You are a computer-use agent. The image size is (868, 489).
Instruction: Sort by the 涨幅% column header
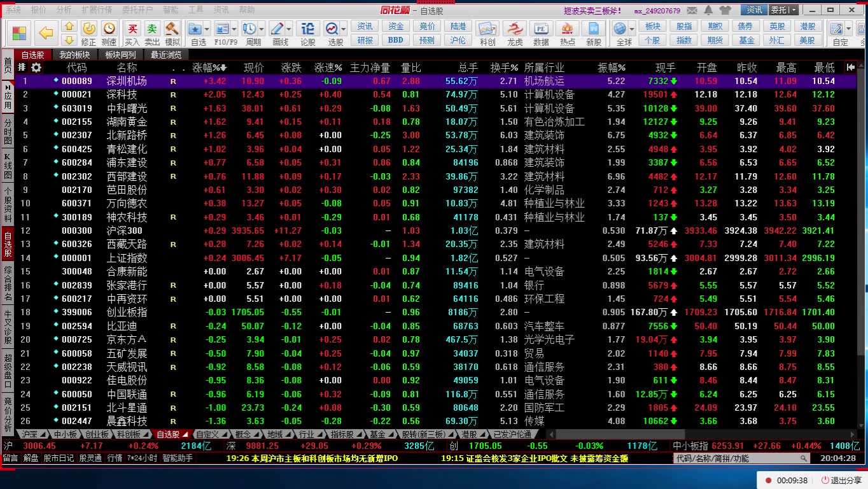click(x=209, y=67)
